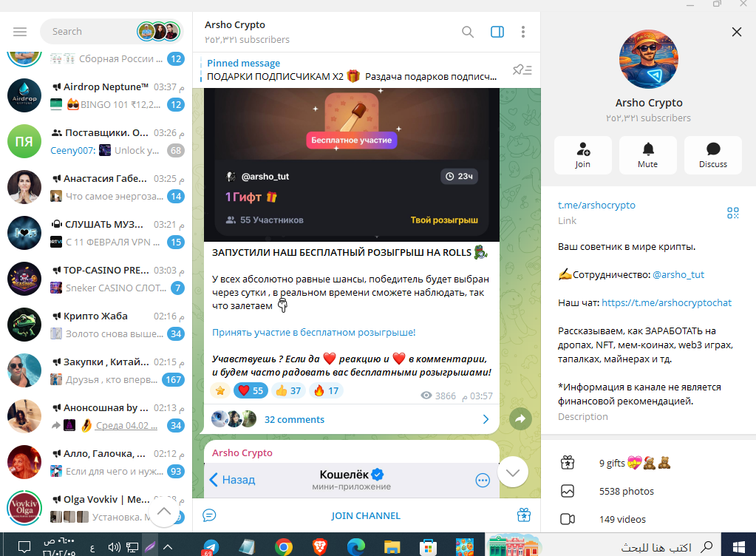This screenshot has height=556, width=756.
Task: View the 9 gifts section
Action: point(648,463)
